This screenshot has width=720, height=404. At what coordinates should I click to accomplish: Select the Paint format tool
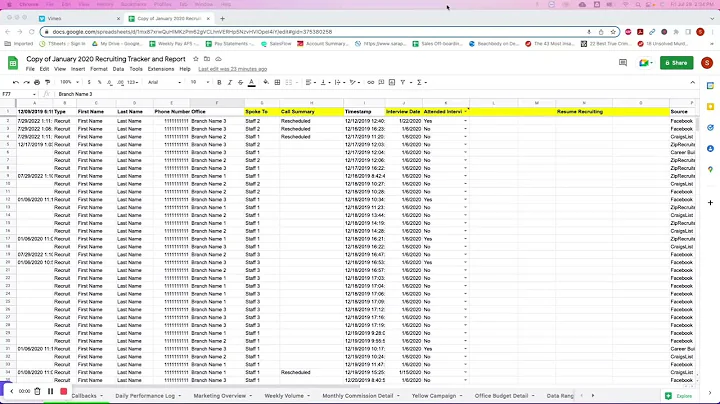(x=47, y=82)
